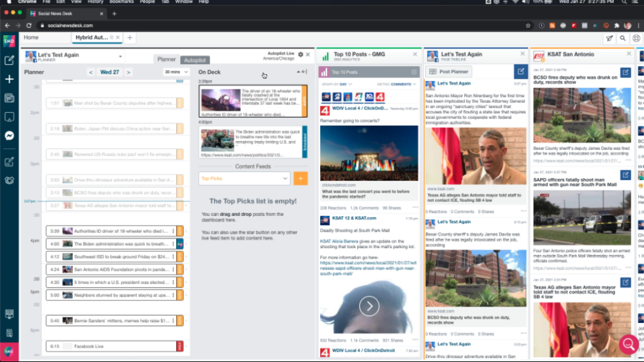
Task: Open the Messenger icon in sidebar
Action: (x=9, y=136)
